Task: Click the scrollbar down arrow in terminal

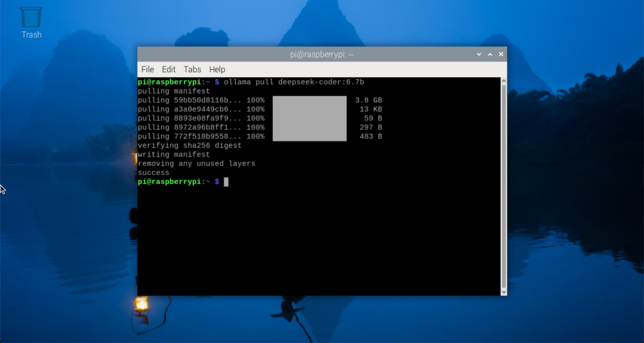Action: click(504, 292)
